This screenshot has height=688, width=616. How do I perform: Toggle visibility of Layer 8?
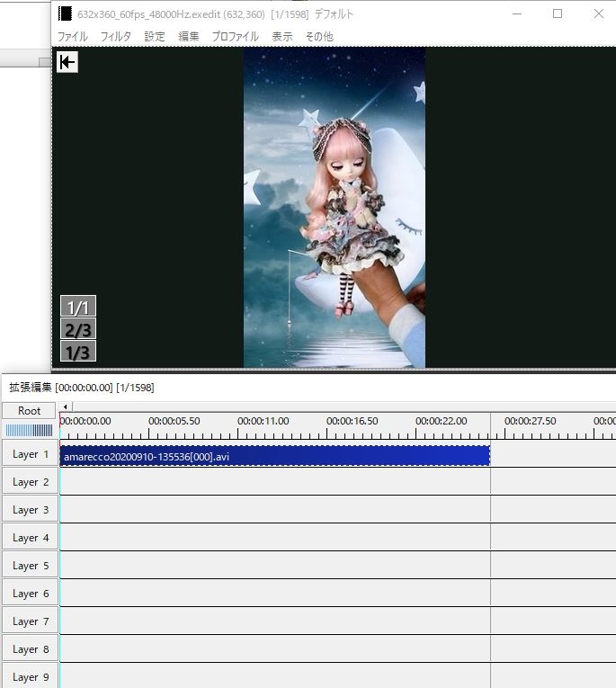[31, 649]
